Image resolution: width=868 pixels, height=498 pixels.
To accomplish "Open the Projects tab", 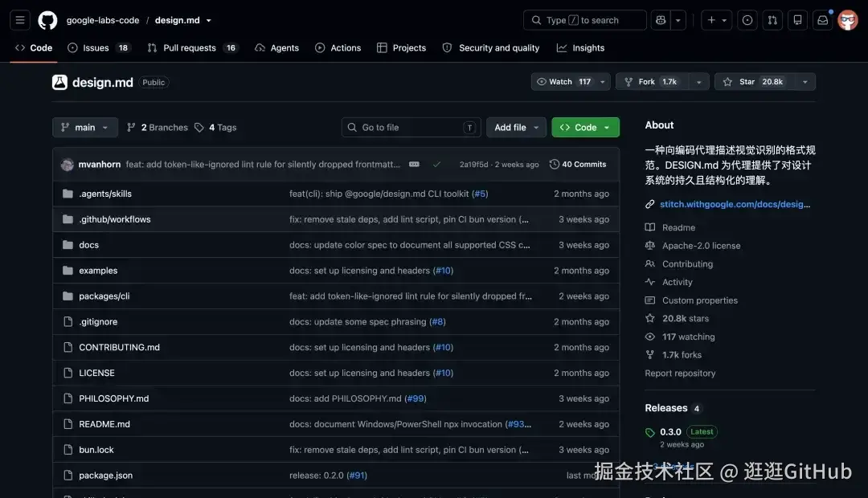I will tap(401, 48).
